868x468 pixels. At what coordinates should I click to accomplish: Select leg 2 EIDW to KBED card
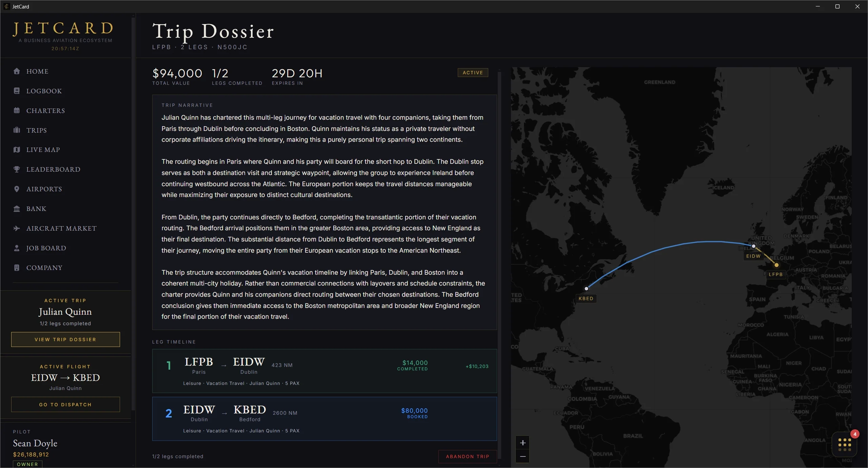(x=324, y=419)
